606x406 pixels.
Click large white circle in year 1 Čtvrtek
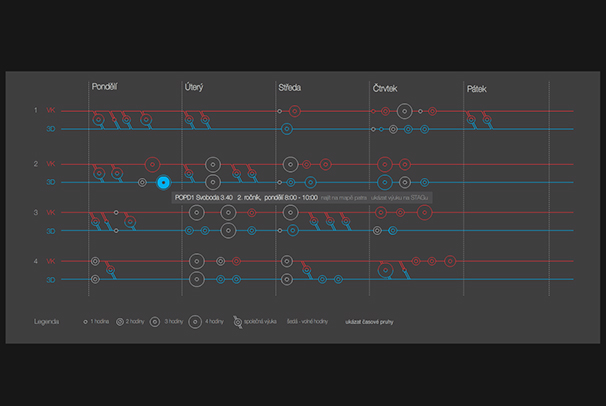[x=404, y=111]
